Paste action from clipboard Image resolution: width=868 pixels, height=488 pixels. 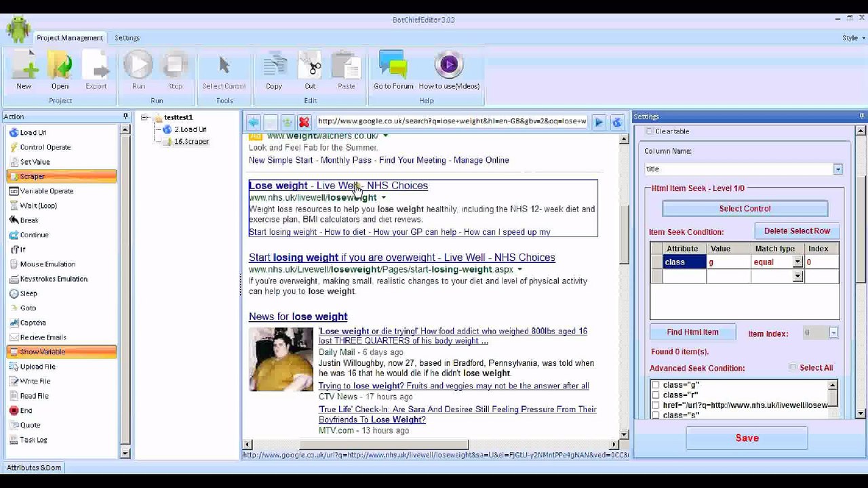pyautogui.click(x=346, y=70)
